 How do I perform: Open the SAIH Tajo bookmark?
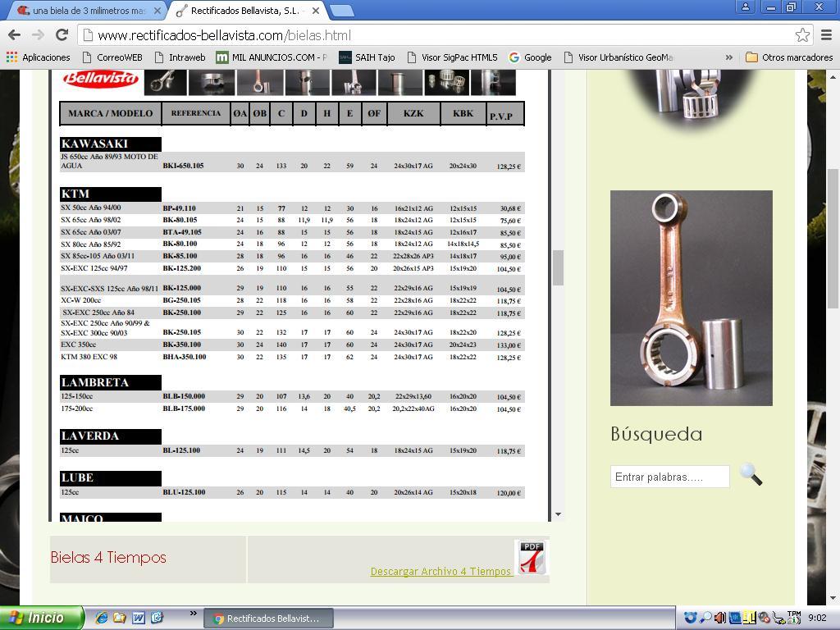tap(367, 57)
